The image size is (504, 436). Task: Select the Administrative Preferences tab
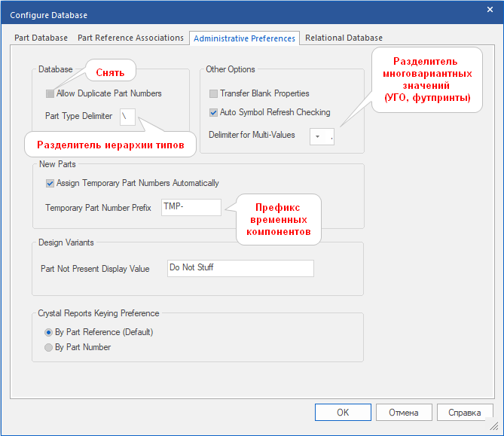(x=244, y=38)
